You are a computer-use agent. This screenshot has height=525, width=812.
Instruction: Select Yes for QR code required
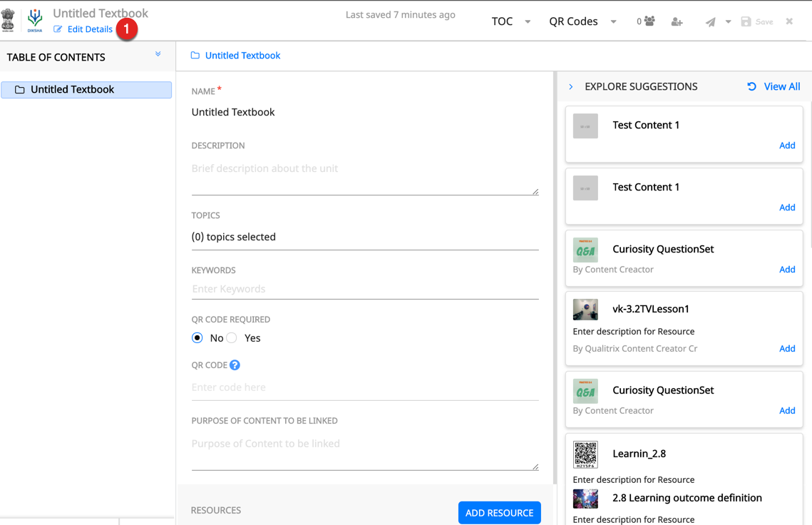tap(232, 338)
